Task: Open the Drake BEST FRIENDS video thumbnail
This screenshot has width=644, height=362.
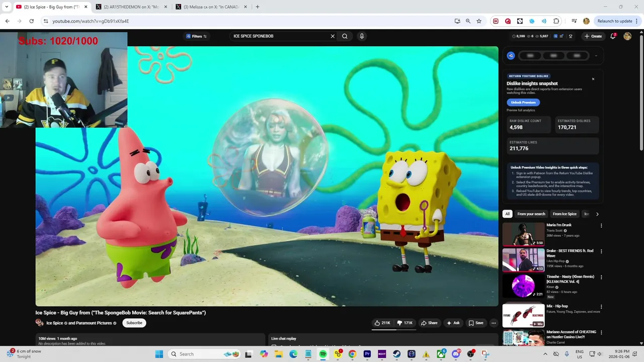Action: 523,259
